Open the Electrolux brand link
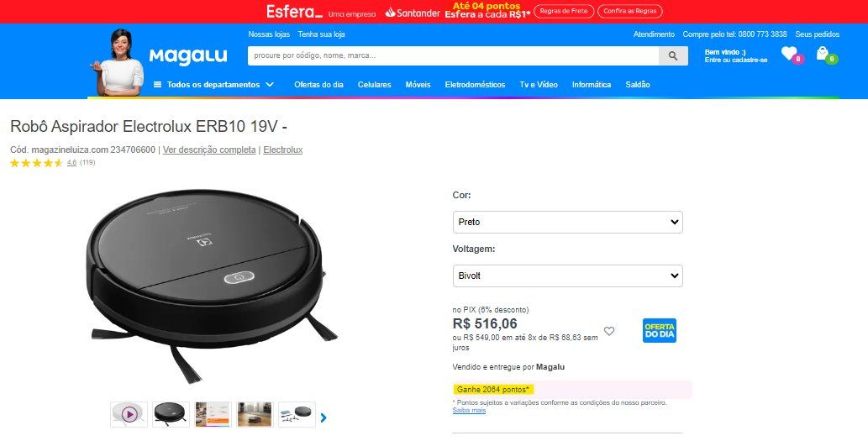The image size is (868, 441). pos(283,150)
